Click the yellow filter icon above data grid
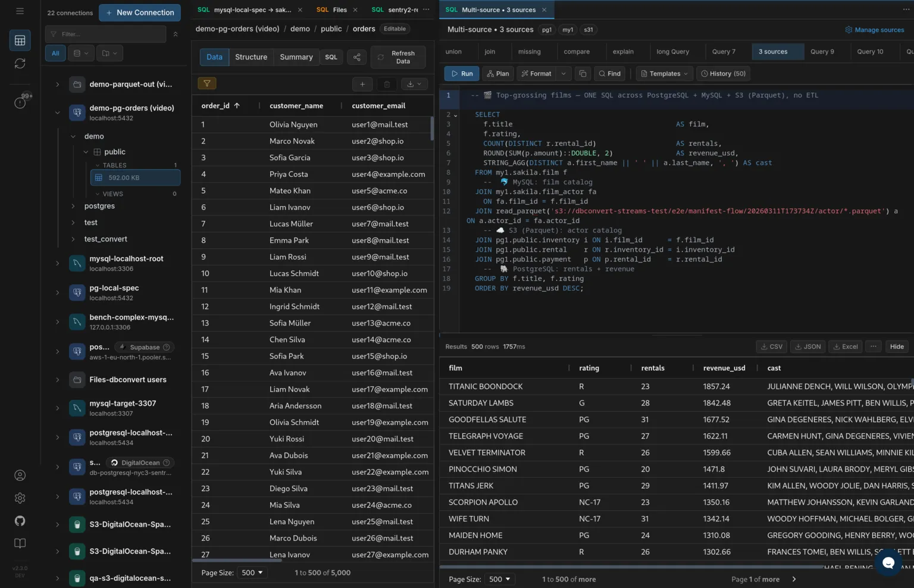914x588 pixels. 206,84
